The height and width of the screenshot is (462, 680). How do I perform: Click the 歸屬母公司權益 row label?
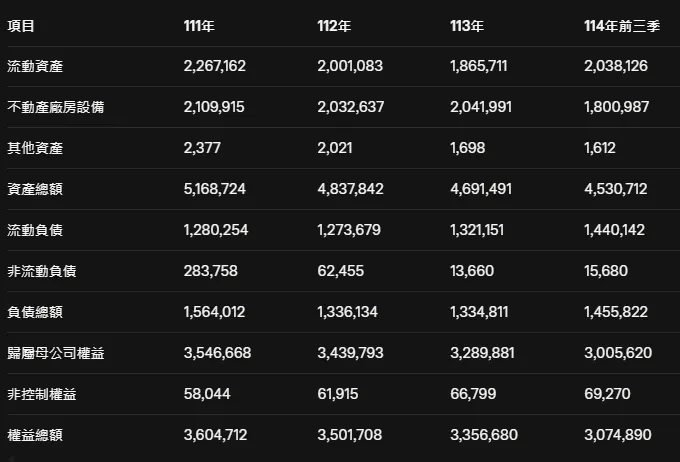(x=56, y=353)
